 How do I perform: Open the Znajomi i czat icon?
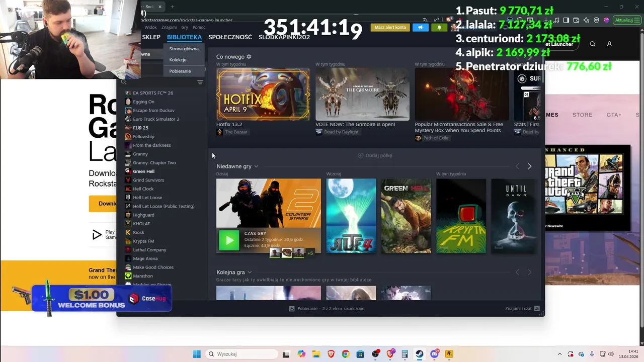537,309
